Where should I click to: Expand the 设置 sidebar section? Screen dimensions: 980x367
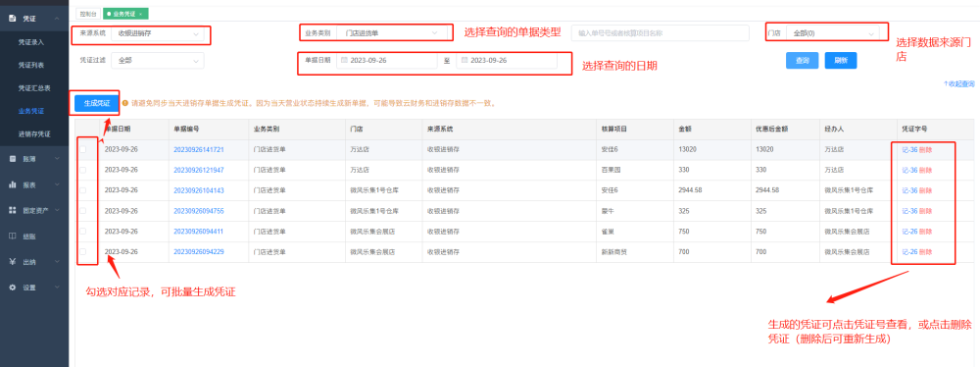57,288
